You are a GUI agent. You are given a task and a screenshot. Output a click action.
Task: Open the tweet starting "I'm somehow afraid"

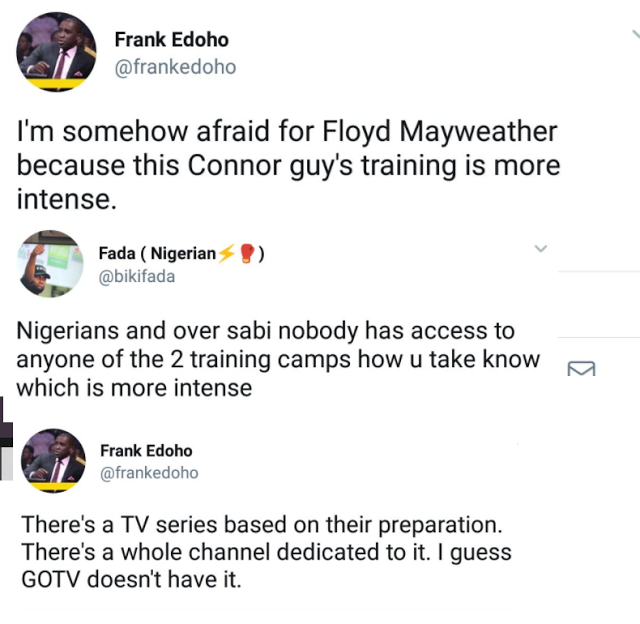[288, 165]
